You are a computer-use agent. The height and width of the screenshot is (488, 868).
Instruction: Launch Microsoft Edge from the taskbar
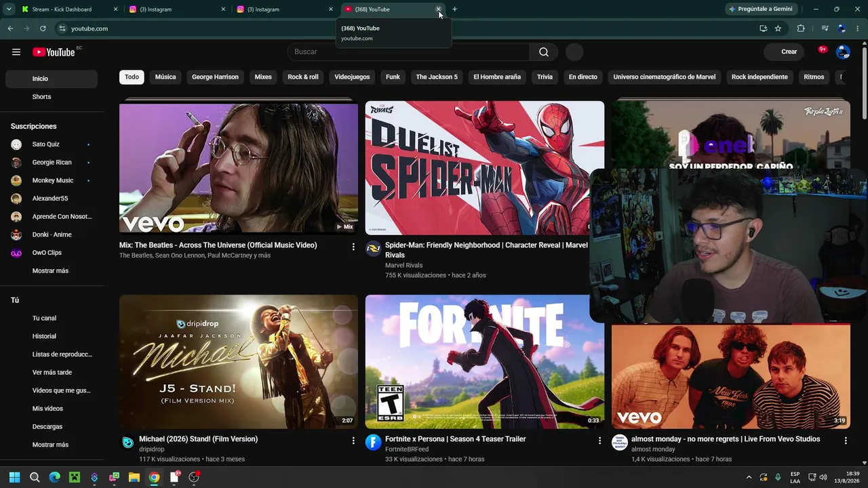tap(54, 477)
